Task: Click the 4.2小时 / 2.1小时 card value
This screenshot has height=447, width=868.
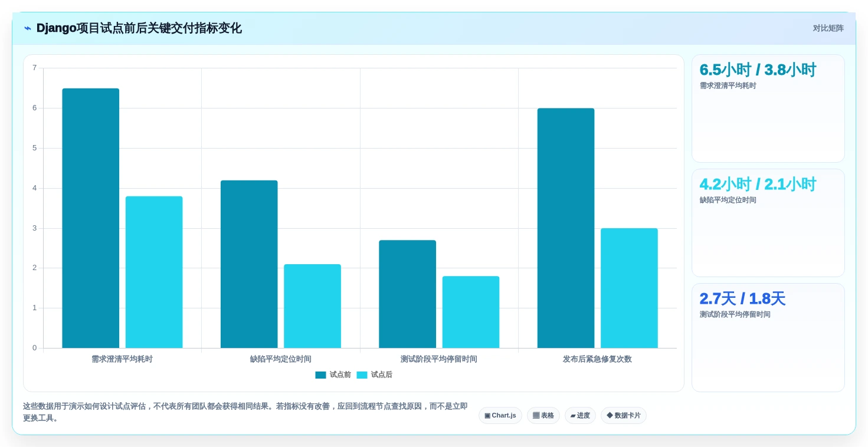Action: click(x=758, y=185)
